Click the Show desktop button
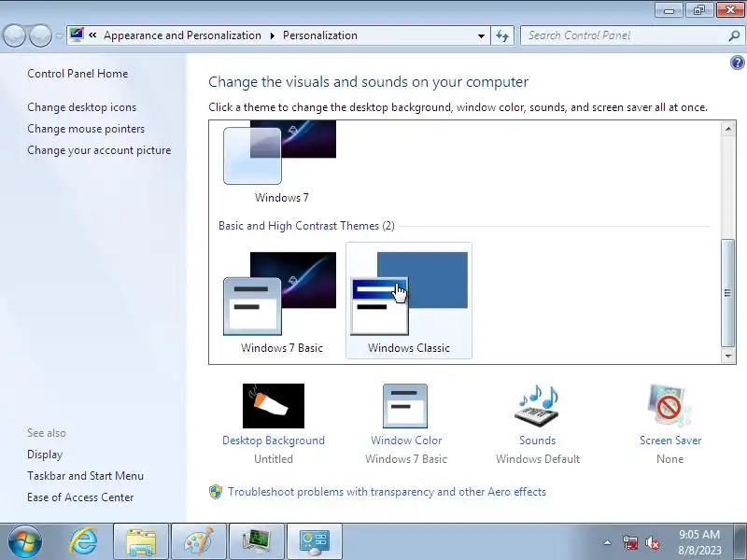 pos(740,541)
